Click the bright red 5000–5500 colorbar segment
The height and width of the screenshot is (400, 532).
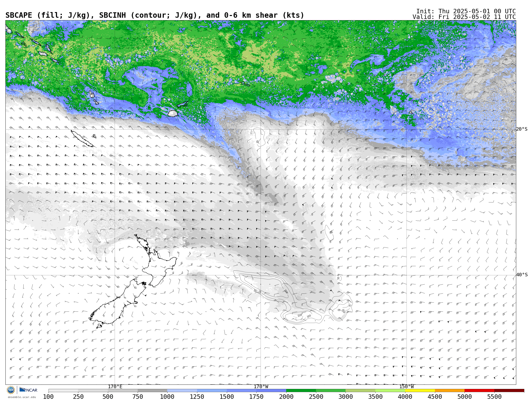click(x=479, y=391)
